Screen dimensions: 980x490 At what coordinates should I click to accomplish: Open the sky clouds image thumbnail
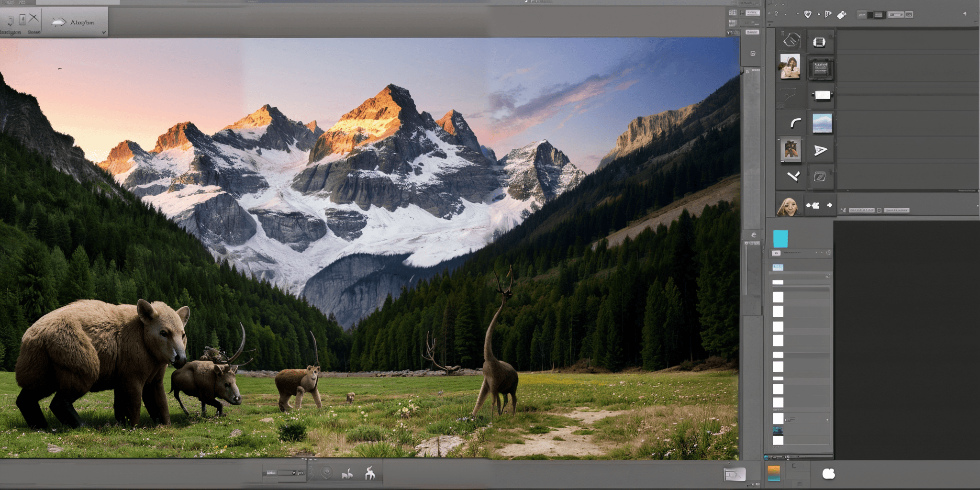[822, 123]
